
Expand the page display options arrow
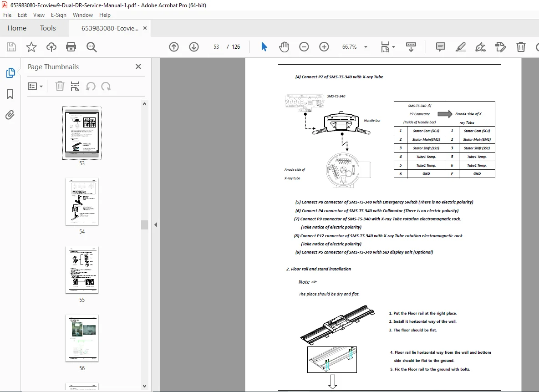394,47
